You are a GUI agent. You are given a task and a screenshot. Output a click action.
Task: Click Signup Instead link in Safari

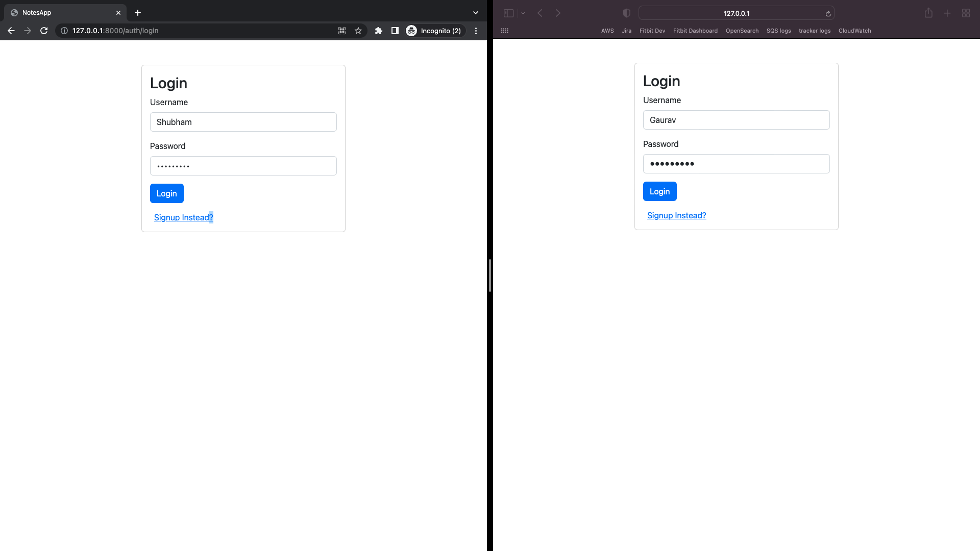coord(676,215)
